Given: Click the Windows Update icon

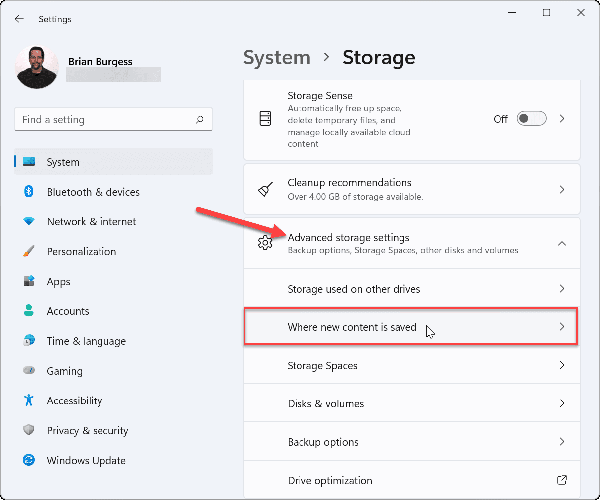Looking at the screenshot, I should coord(27,461).
